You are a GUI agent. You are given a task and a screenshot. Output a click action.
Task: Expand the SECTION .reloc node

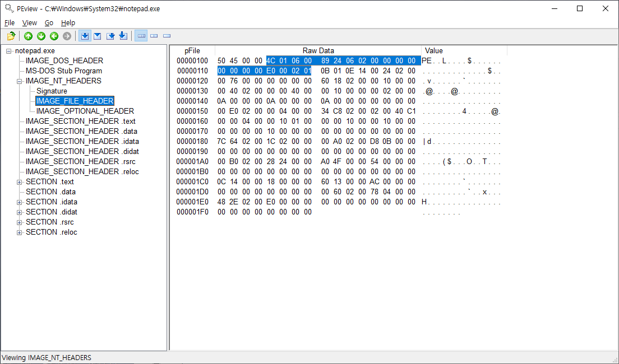pos(19,232)
